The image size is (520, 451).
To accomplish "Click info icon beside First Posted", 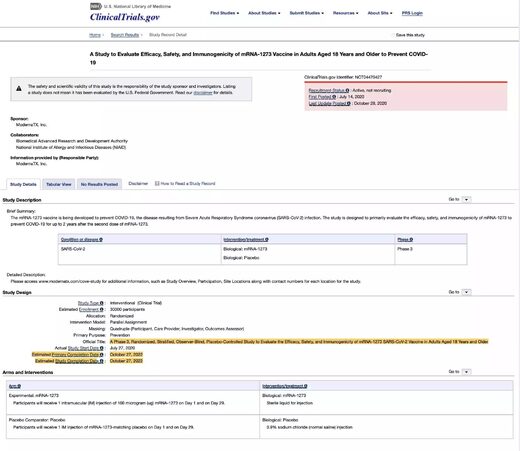I will pos(334,97).
